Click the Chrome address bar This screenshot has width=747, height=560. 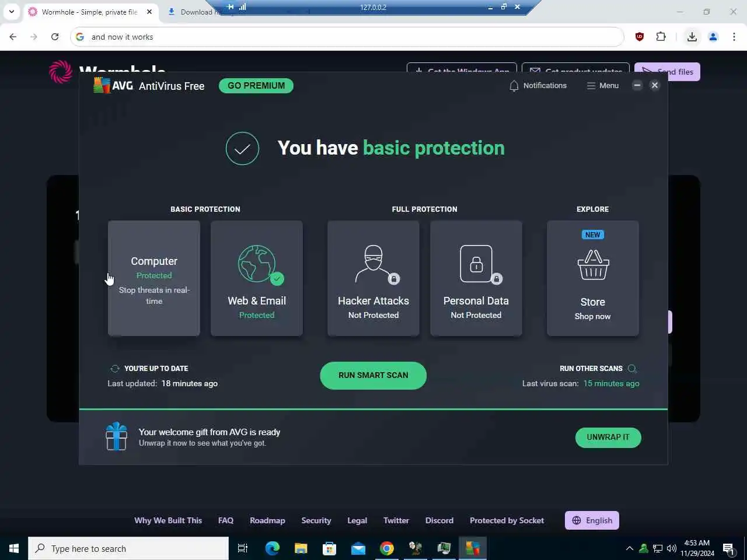pos(347,37)
